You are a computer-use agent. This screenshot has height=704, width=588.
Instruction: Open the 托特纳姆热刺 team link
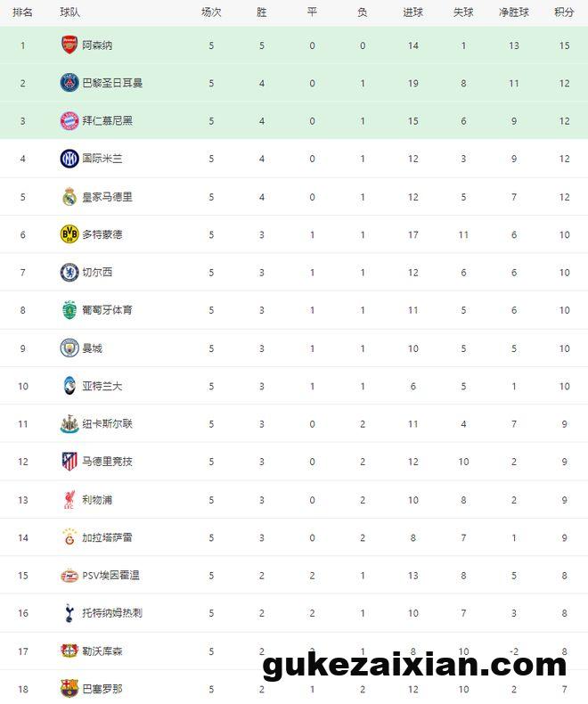(112, 613)
